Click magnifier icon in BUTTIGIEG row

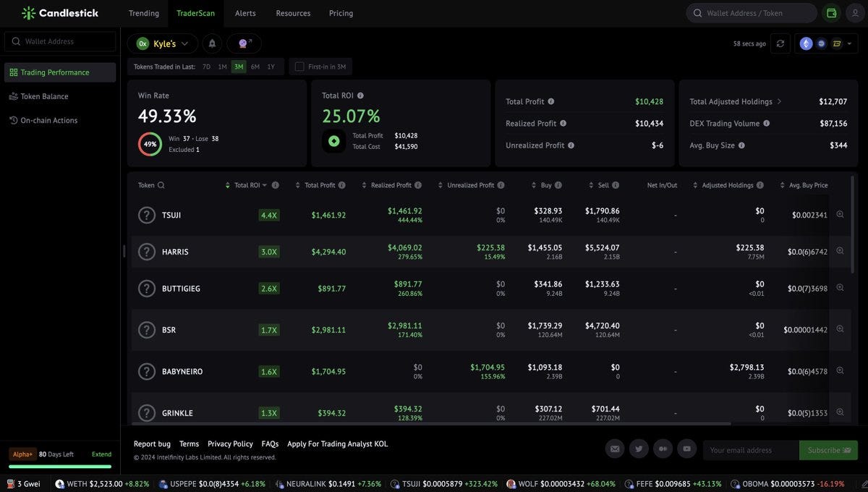[840, 288]
